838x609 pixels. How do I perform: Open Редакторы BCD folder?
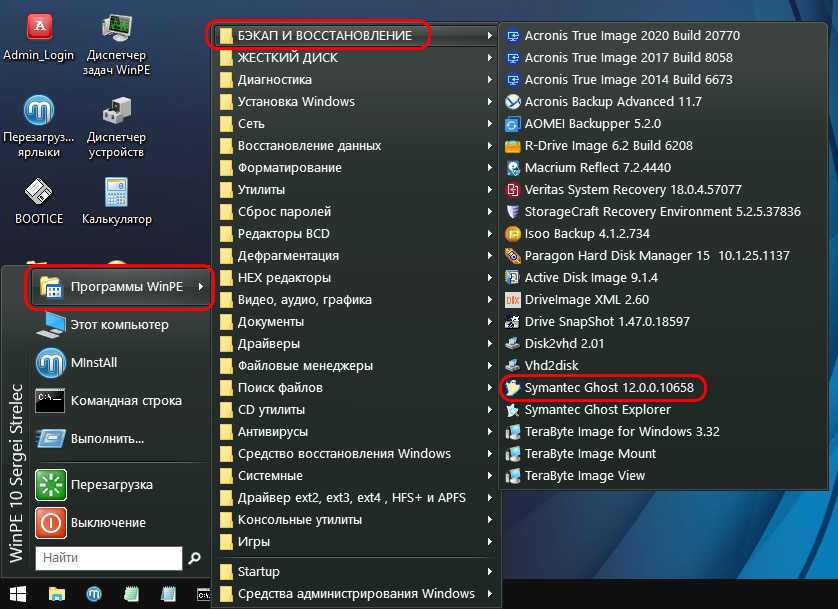[x=356, y=234]
